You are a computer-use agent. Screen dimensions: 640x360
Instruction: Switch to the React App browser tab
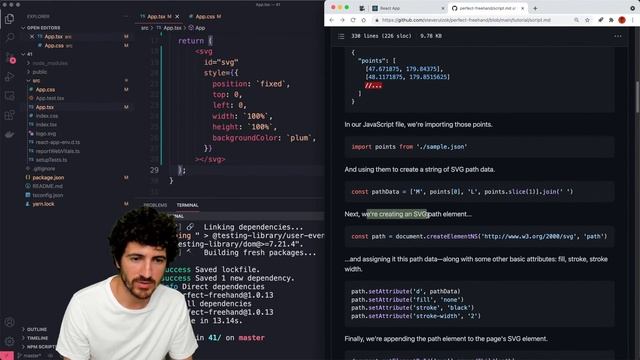408,8
